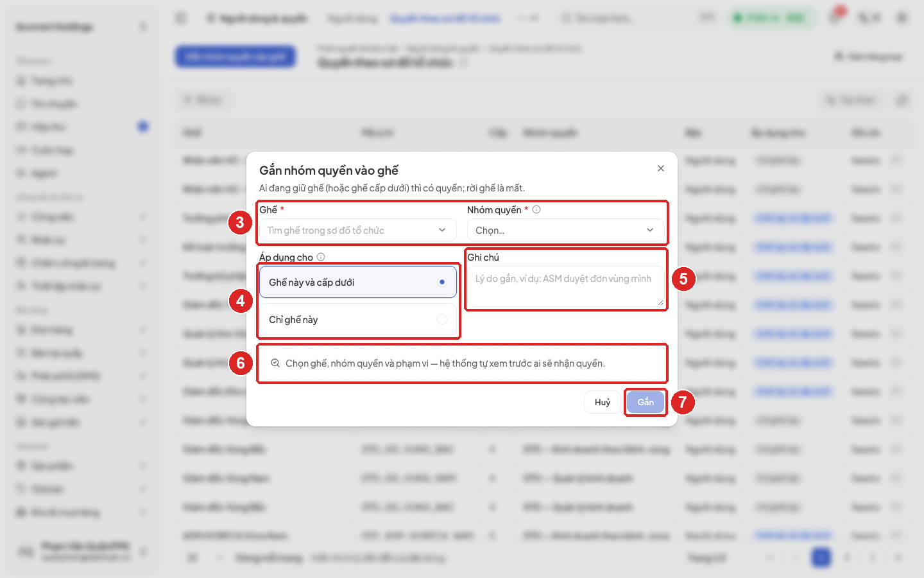
Task: Click the Gắn submit button
Action: click(x=646, y=402)
